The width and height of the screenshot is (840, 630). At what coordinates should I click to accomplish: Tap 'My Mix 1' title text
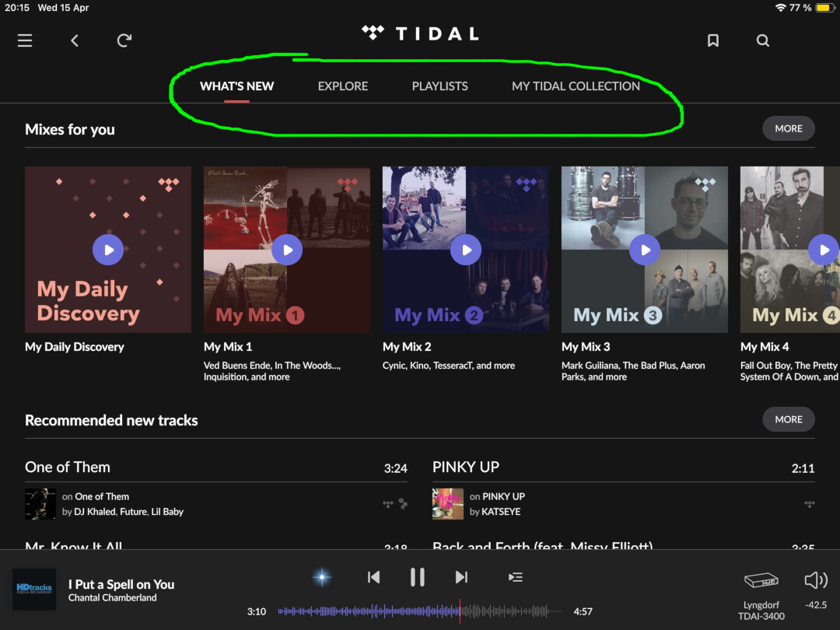click(228, 347)
